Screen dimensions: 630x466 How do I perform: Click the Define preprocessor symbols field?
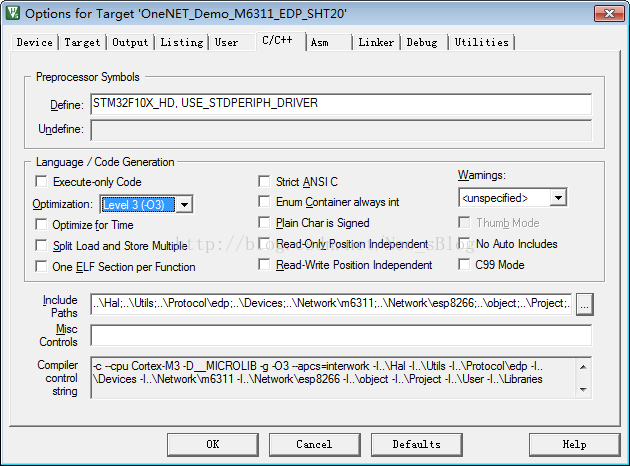point(341,104)
